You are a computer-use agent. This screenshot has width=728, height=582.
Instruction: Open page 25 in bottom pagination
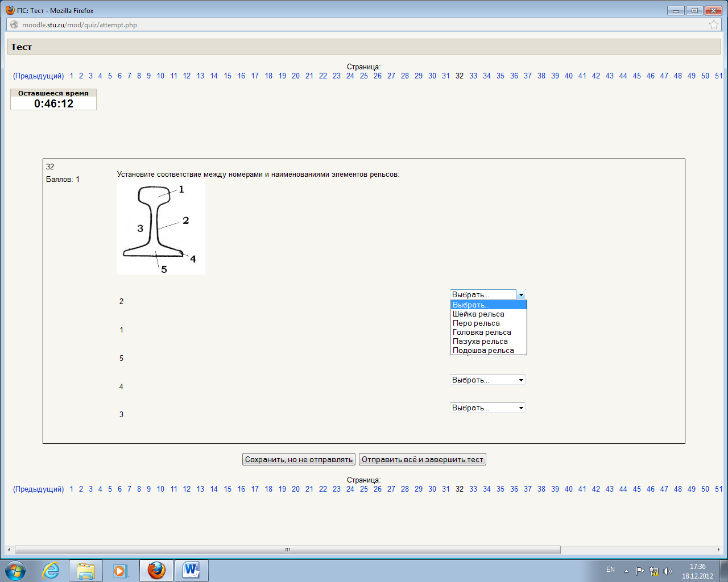click(x=364, y=489)
